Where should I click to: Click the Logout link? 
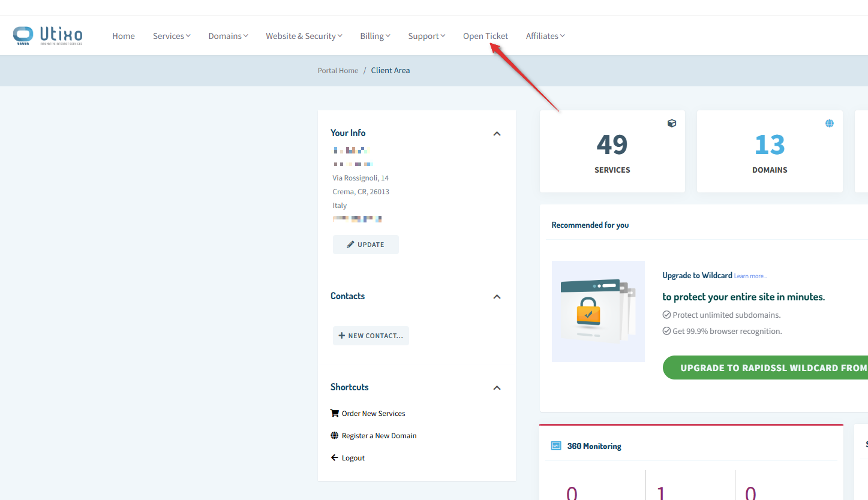click(x=353, y=458)
